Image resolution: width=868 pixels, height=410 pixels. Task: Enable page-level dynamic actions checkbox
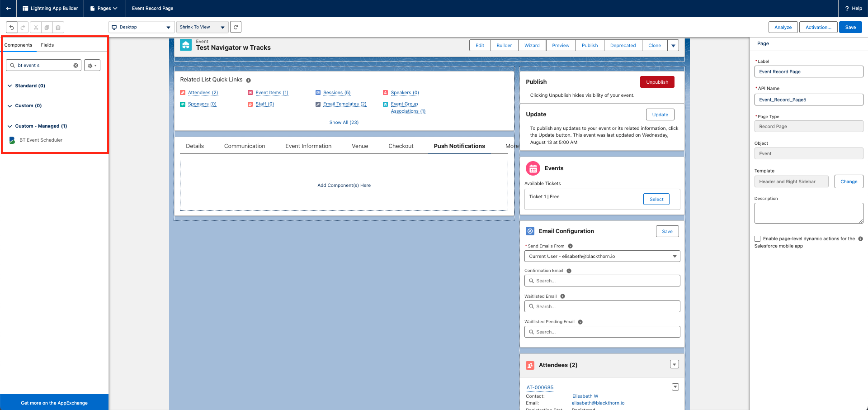(x=757, y=239)
